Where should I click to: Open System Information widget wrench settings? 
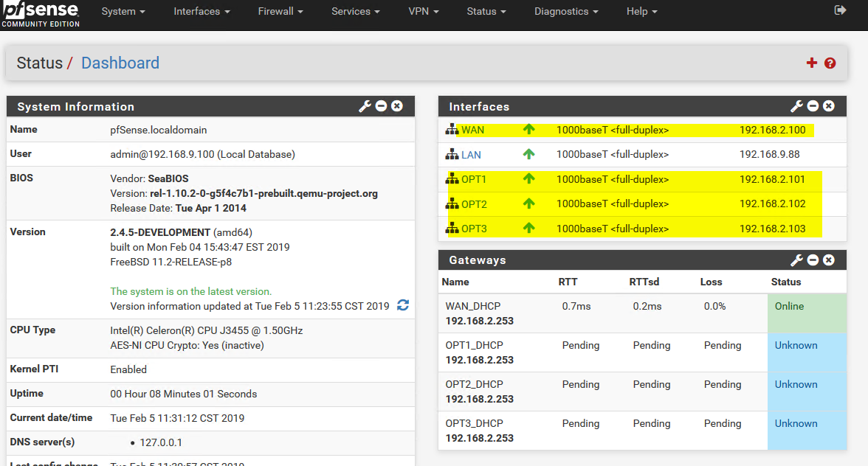point(365,106)
